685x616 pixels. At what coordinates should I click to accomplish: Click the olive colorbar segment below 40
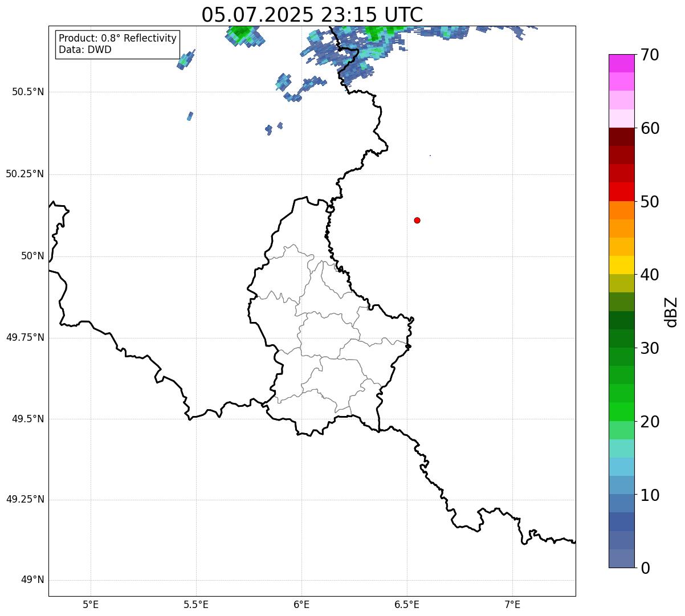click(x=621, y=283)
